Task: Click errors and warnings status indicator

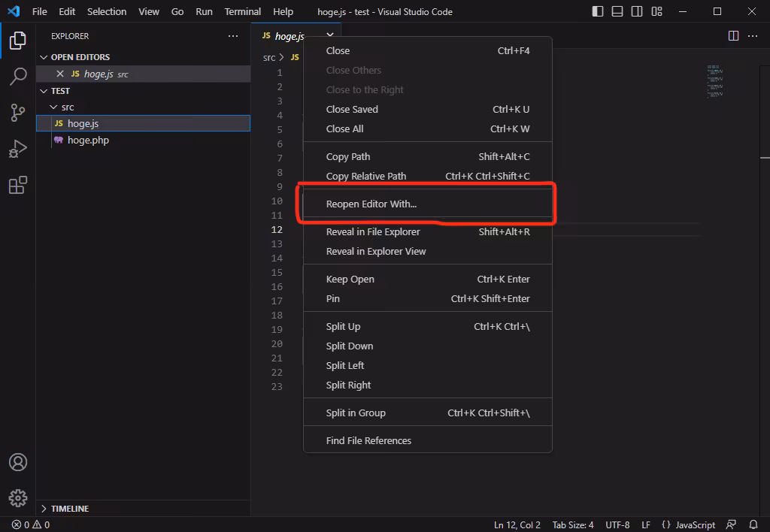Action: click(31, 524)
